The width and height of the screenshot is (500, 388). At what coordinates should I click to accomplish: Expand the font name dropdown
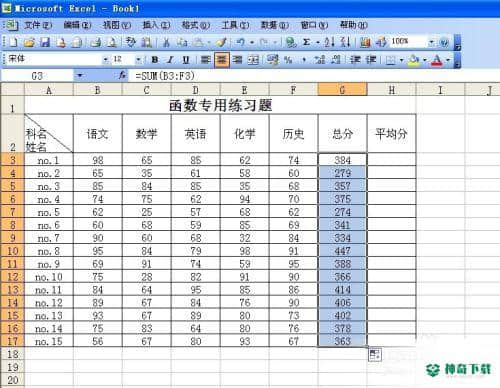(x=105, y=60)
